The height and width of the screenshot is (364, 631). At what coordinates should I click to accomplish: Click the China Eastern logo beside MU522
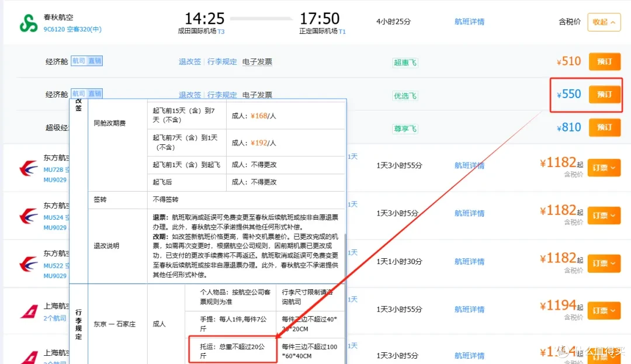click(x=28, y=264)
